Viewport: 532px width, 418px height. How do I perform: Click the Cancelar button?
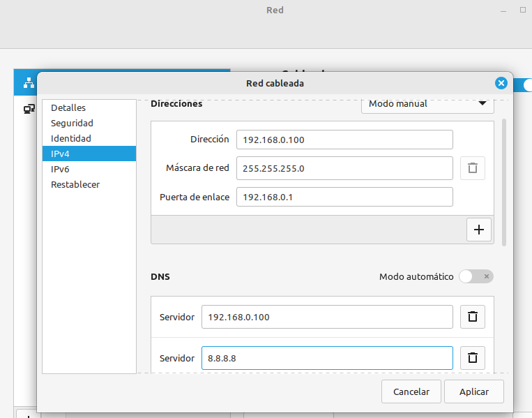[411, 391]
